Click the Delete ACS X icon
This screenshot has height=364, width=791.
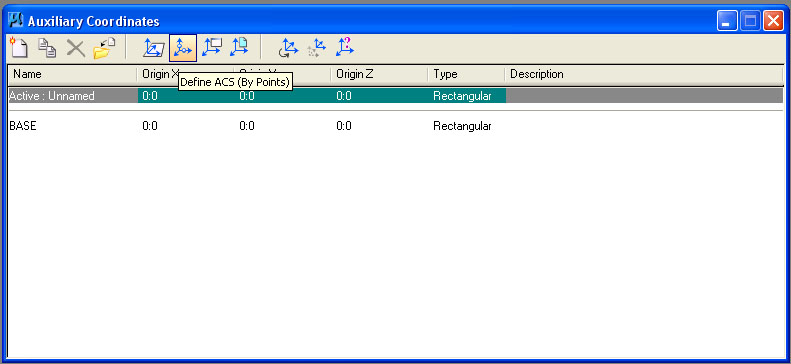[x=76, y=48]
